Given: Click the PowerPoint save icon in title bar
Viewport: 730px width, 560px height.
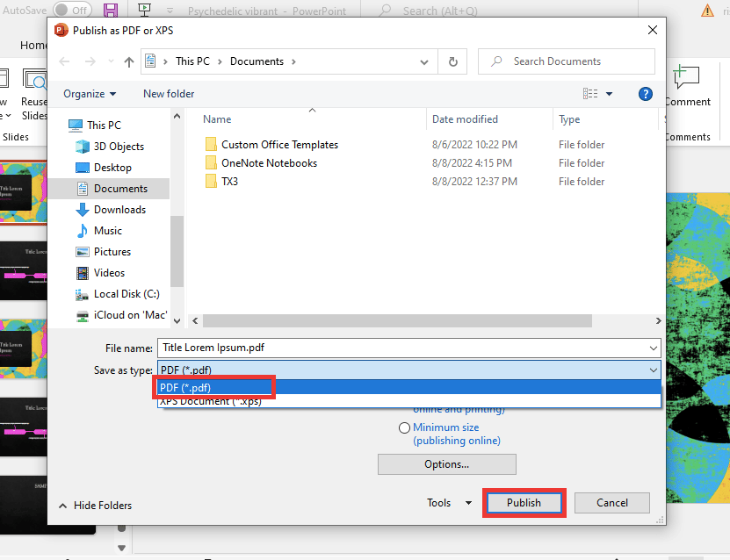Looking at the screenshot, I should point(111,10).
